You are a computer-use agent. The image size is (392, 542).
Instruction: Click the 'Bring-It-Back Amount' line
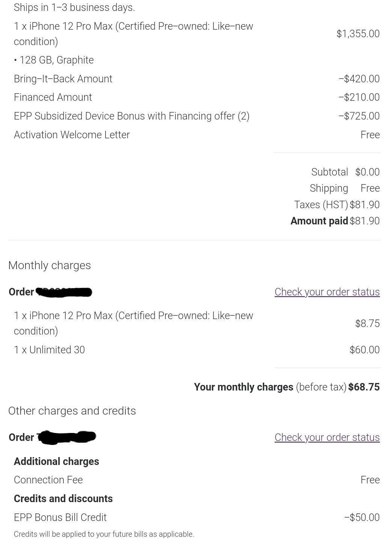pyautogui.click(x=63, y=79)
